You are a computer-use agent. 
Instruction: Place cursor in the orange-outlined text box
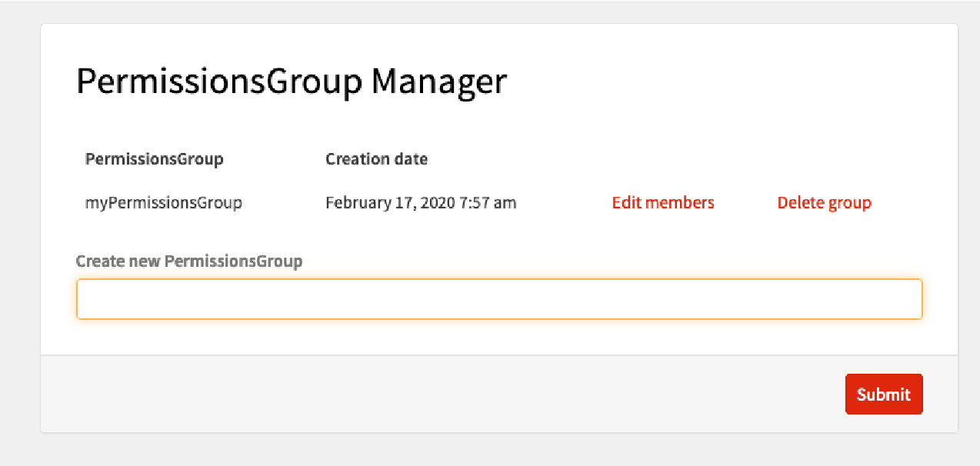[x=498, y=299]
